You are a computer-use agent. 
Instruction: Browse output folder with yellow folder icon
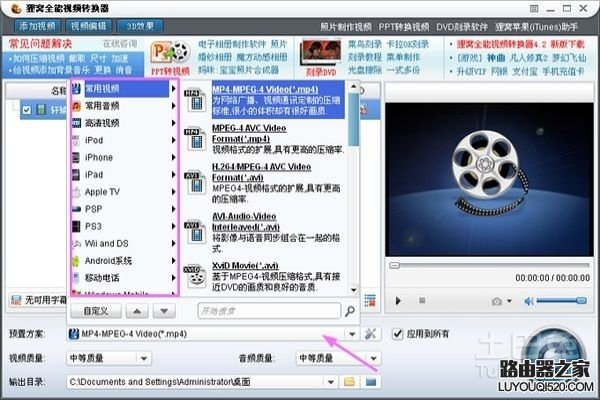point(349,382)
